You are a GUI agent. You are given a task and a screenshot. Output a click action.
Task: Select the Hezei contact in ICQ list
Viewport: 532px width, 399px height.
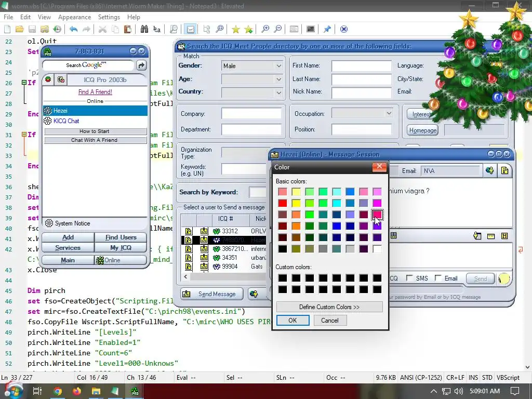click(95, 111)
